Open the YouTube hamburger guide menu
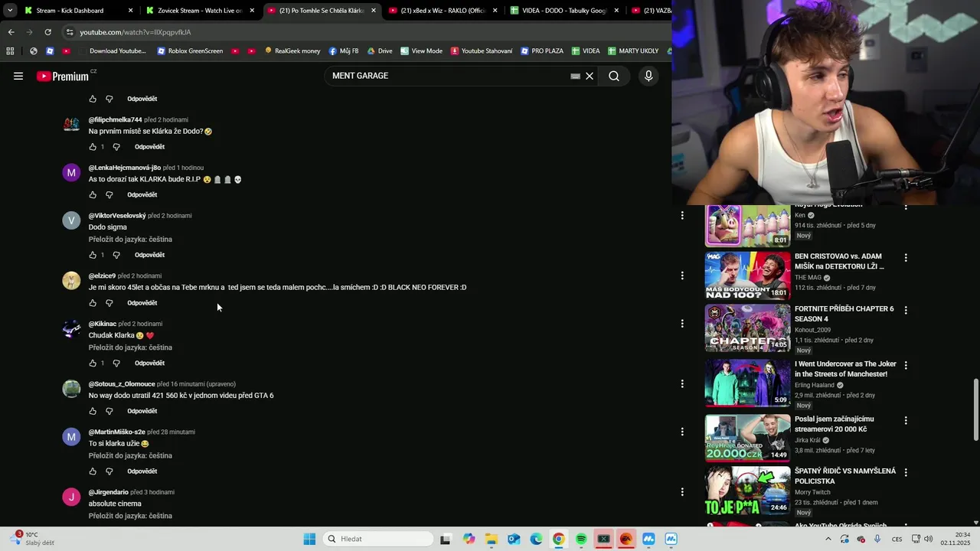 click(x=18, y=76)
